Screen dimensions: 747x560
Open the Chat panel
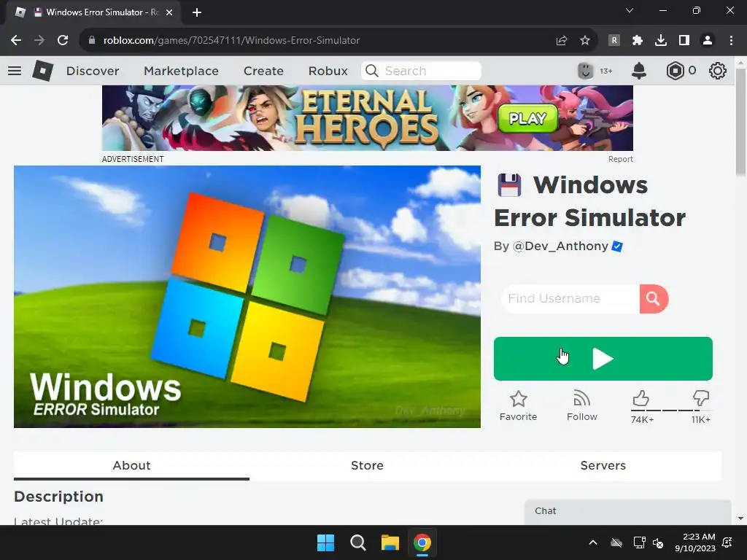(x=628, y=512)
